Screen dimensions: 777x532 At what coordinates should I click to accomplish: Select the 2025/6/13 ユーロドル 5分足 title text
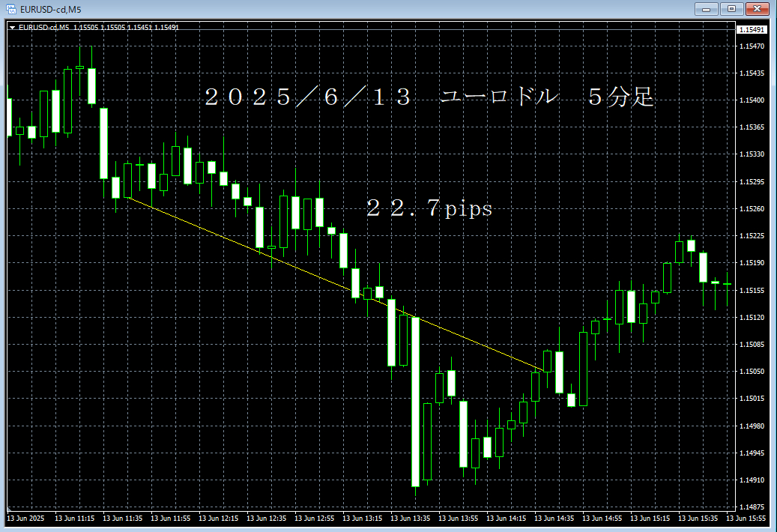point(429,97)
